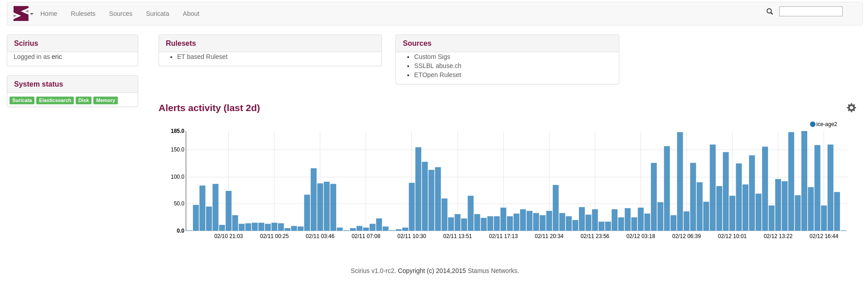Click the Scirius panel heading
The height and width of the screenshot is (302, 868).
[26, 44]
